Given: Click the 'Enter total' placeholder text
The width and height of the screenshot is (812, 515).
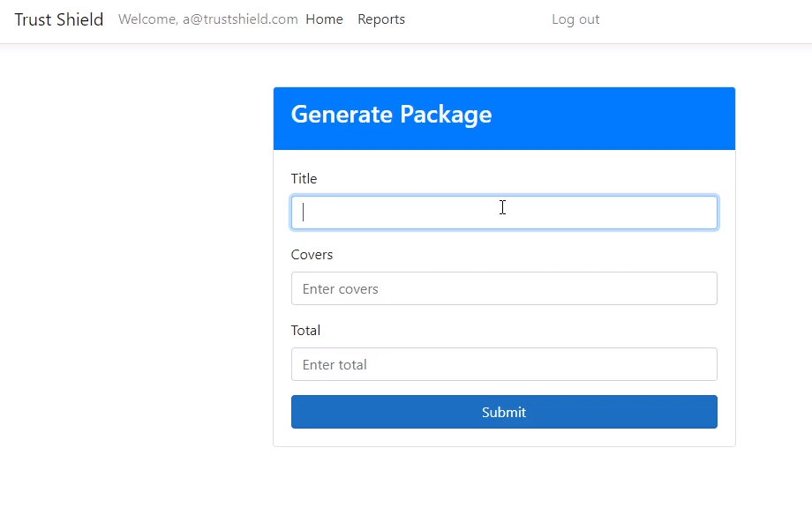Looking at the screenshot, I should (x=335, y=365).
